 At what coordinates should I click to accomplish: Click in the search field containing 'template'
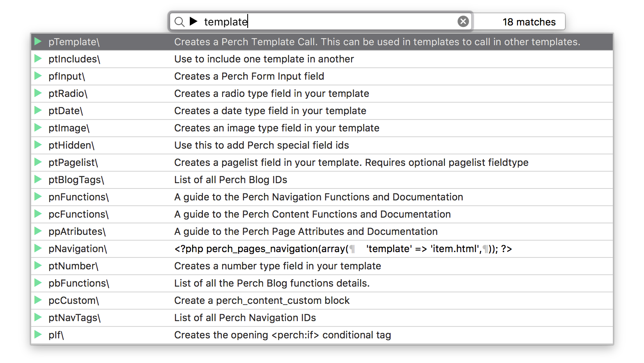[329, 22]
